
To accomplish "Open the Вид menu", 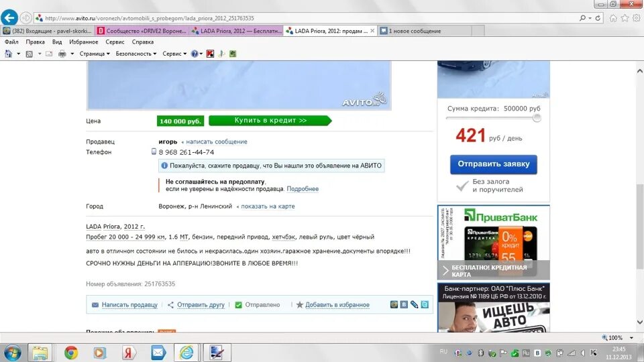I will [x=57, y=42].
